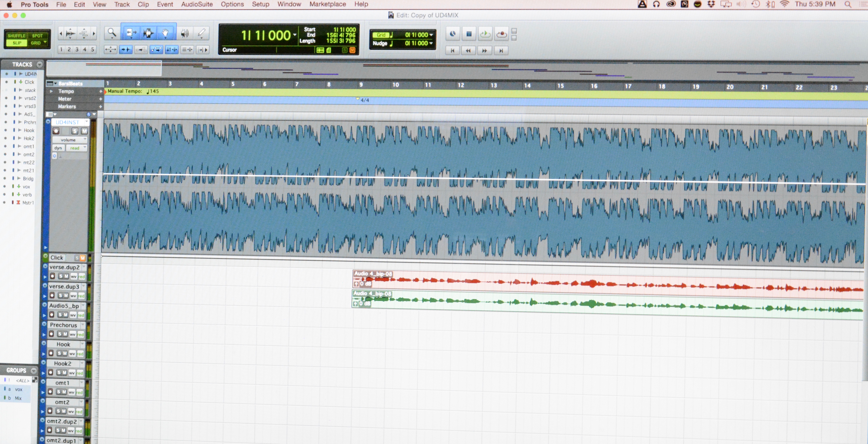Toggle Automation Follows Edit button
868x444 pixels.
click(x=156, y=50)
